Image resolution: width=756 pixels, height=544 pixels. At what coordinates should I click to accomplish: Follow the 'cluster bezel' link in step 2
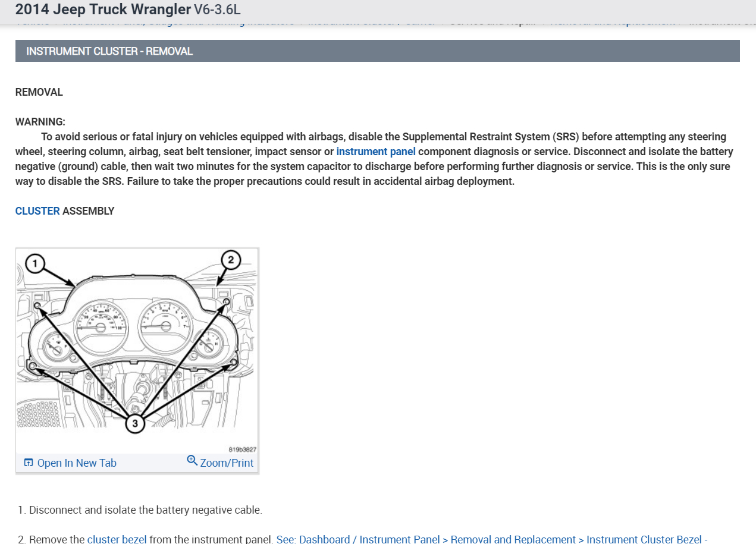[x=117, y=539]
